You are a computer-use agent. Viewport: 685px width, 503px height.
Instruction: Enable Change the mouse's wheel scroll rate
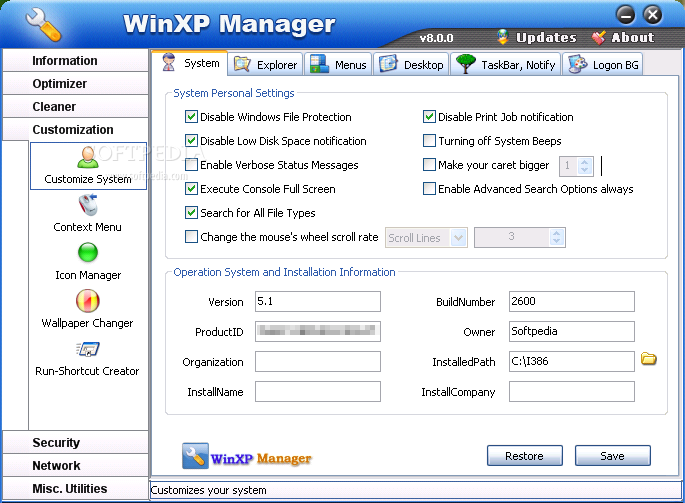pyautogui.click(x=191, y=237)
